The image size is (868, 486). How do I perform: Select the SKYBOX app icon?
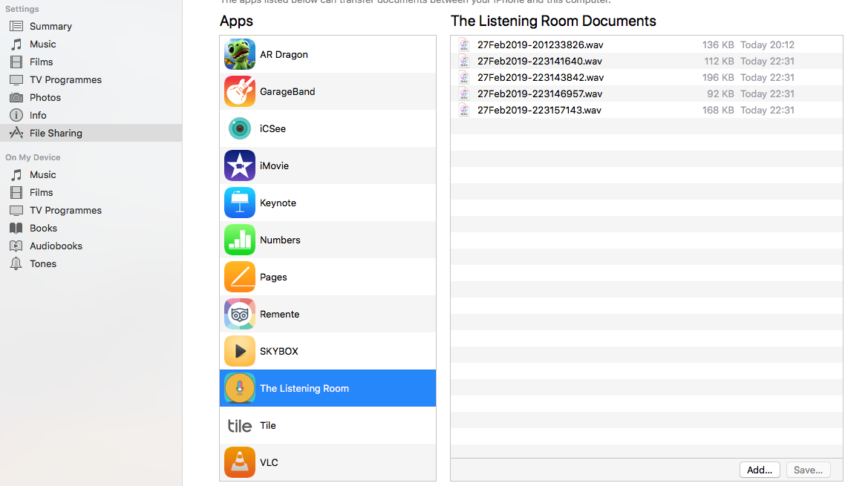239,351
